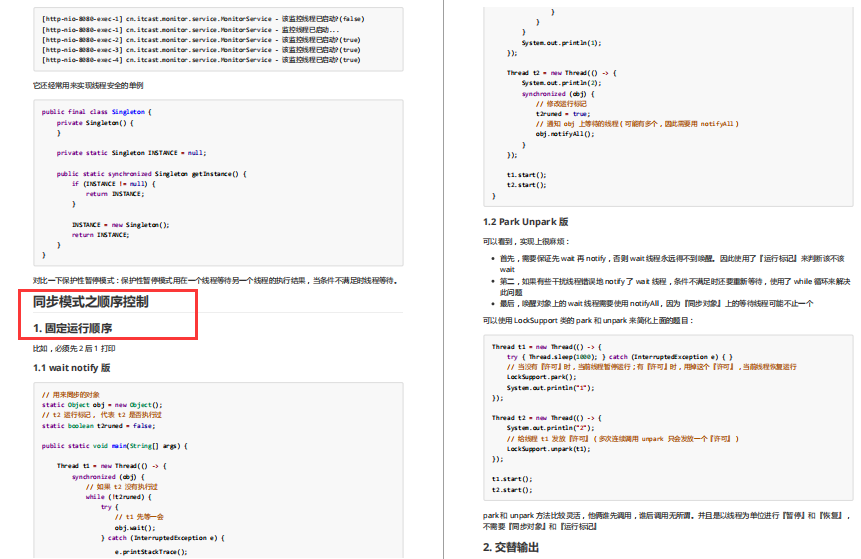Click the code line "public final class Singleton {"

pyautogui.click(x=97, y=111)
